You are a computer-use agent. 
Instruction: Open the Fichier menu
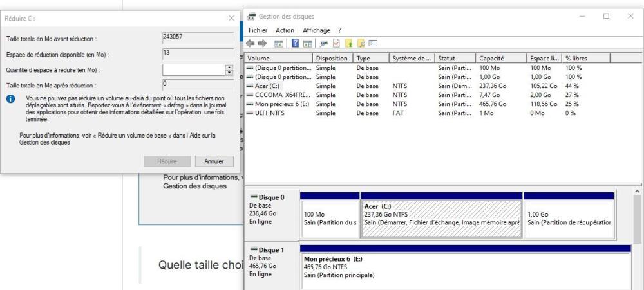(x=258, y=30)
